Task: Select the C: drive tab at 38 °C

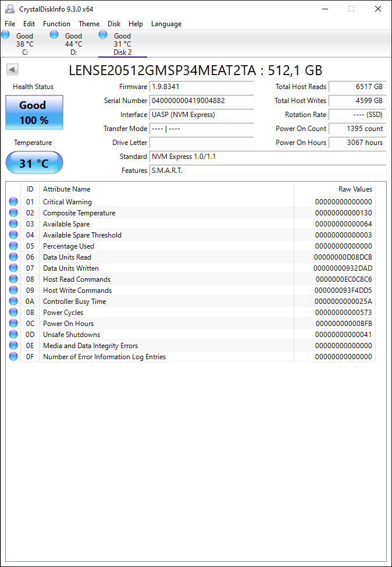Action: 24,44
